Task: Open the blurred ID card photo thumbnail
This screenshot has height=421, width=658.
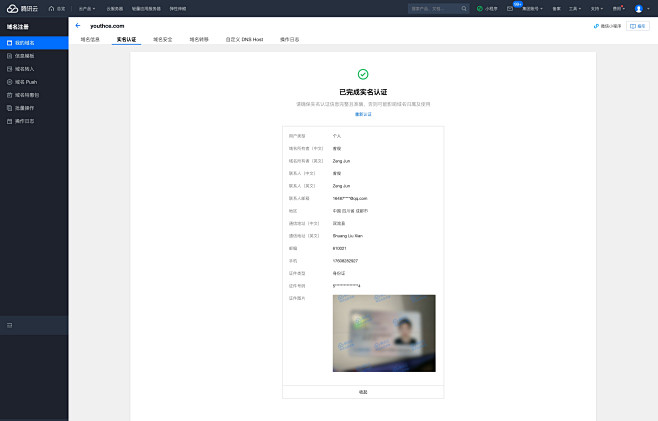Action: pos(384,333)
